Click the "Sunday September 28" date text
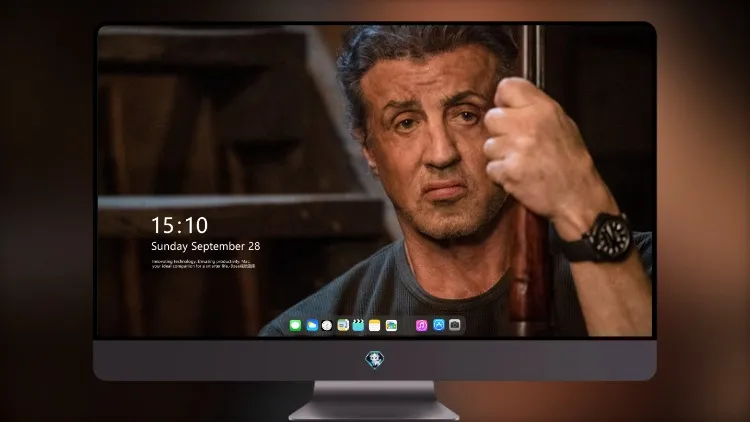750x422 pixels. pyautogui.click(x=206, y=246)
